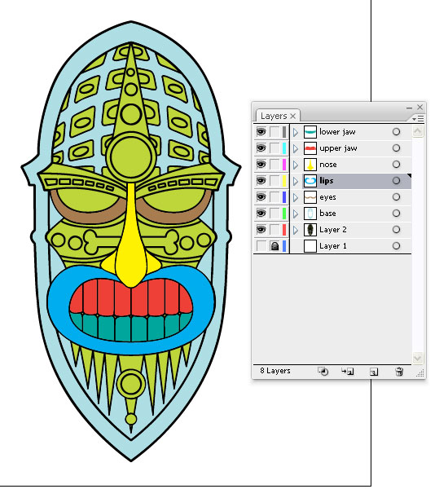Click the Delete Selection trash icon
Image resolution: width=448 pixels, height=489 pixels.
(x=399, y=372)
